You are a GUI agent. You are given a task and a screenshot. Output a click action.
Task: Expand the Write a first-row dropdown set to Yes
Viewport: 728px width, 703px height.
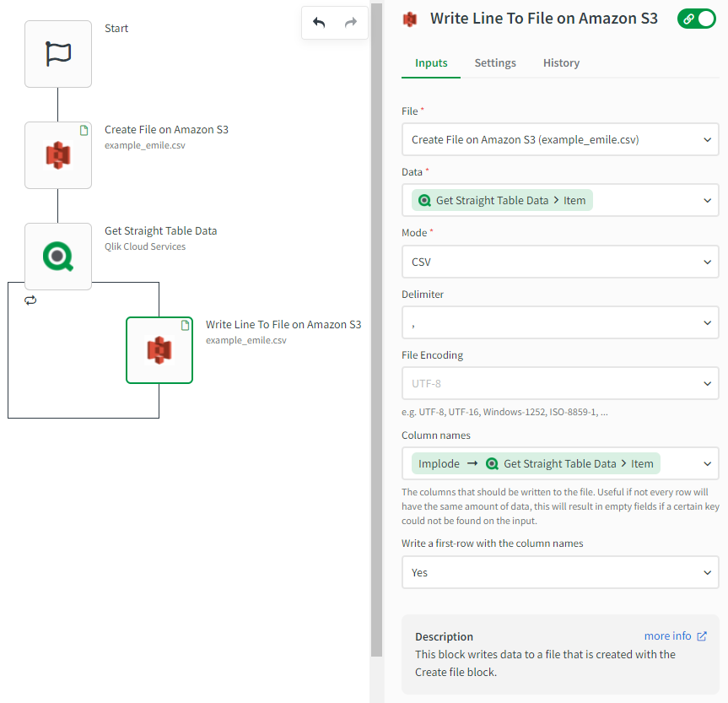click(x=560, y=572)
